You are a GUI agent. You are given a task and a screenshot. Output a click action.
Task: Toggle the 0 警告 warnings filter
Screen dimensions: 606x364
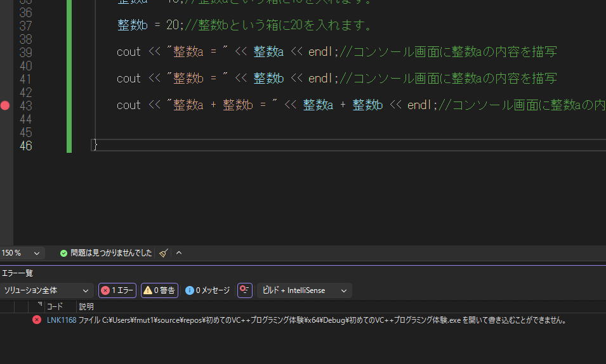pos(159,290)
